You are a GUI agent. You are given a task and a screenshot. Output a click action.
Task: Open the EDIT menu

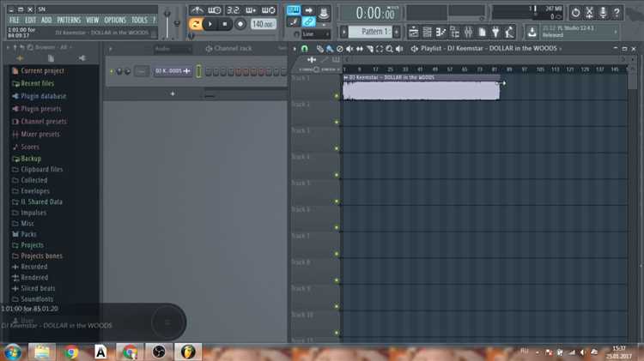click(x=30, y=20)
